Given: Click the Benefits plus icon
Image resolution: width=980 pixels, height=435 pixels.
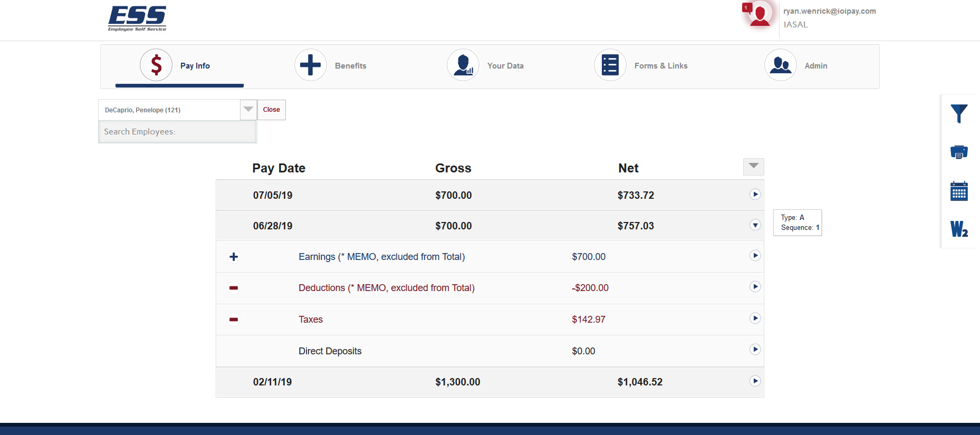Looking at the screenshot, I should 310,65.
